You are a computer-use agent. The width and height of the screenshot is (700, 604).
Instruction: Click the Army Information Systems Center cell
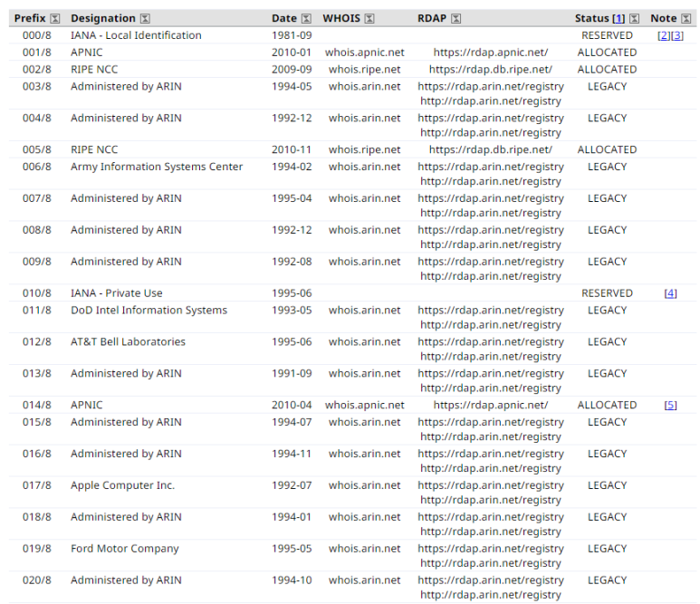(x=157, y=167)
